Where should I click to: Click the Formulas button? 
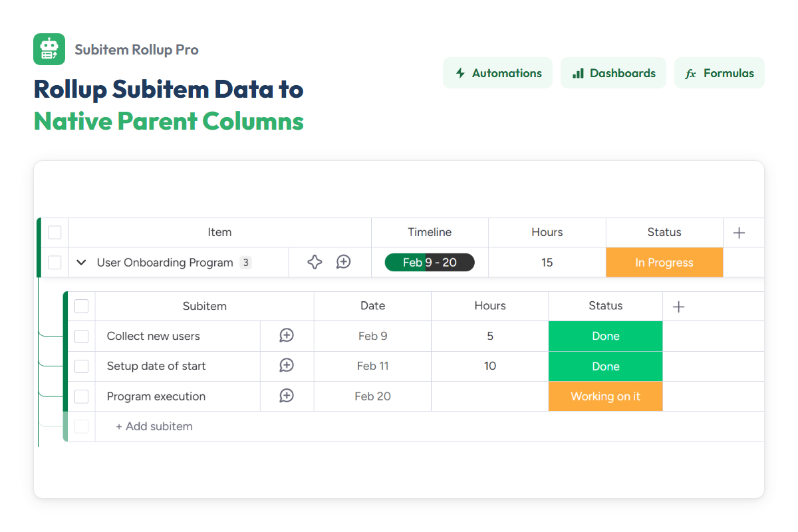(x=719, y=73)
